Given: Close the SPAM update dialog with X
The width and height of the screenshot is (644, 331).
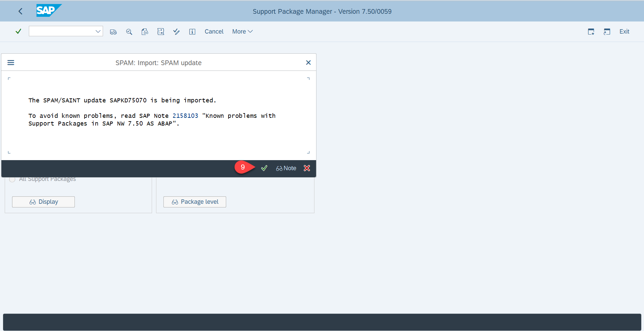Looking at the screenshot, I should 308,63.
